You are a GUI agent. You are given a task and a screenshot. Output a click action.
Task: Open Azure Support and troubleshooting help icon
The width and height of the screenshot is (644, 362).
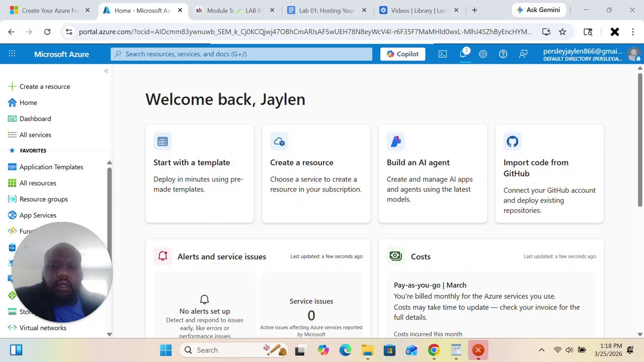[503, 54]
